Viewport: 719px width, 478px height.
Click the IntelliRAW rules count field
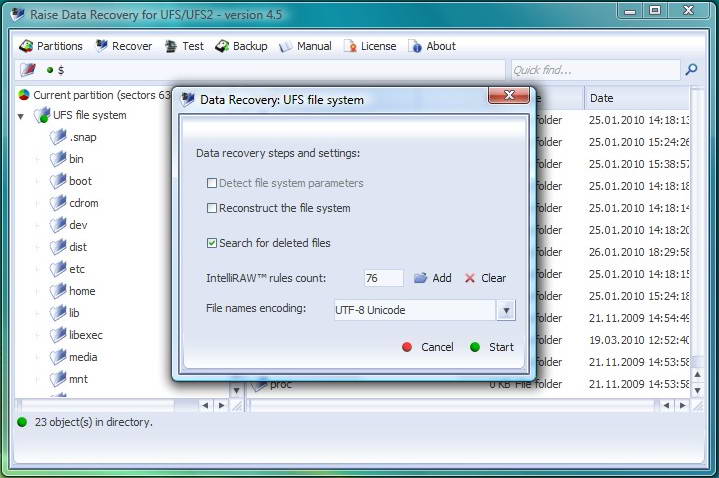(384, 278)
